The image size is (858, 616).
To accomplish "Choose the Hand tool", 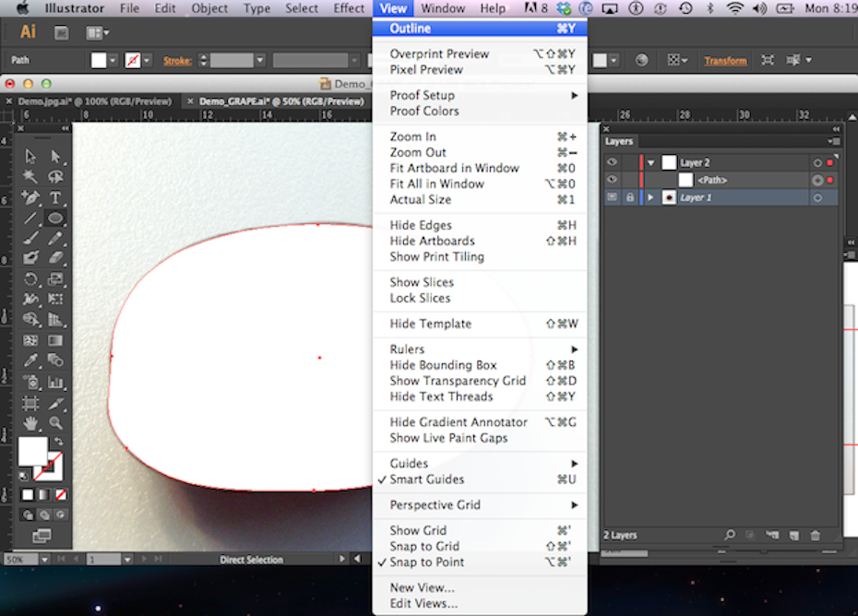I will [30, 422].
